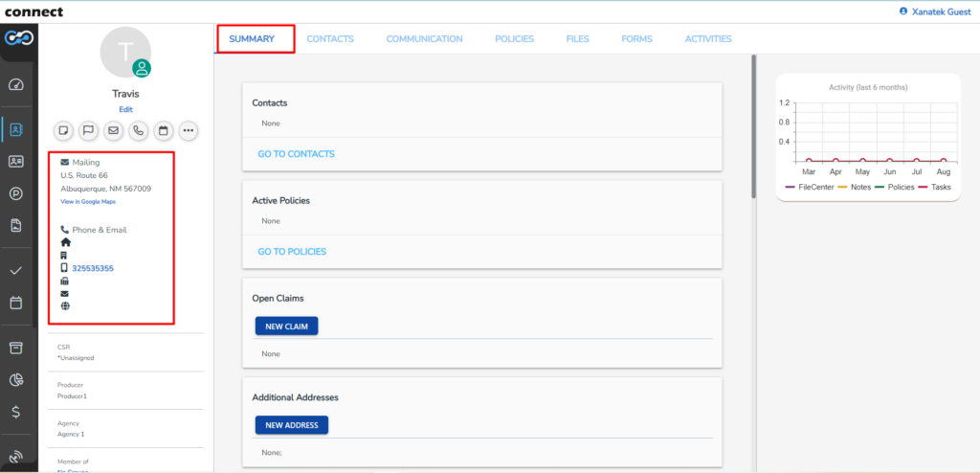Viewport: 980px width, 473px height.
Task: Switch to the Activities tab
Action: pyautogui.click(x=708, y=39)
